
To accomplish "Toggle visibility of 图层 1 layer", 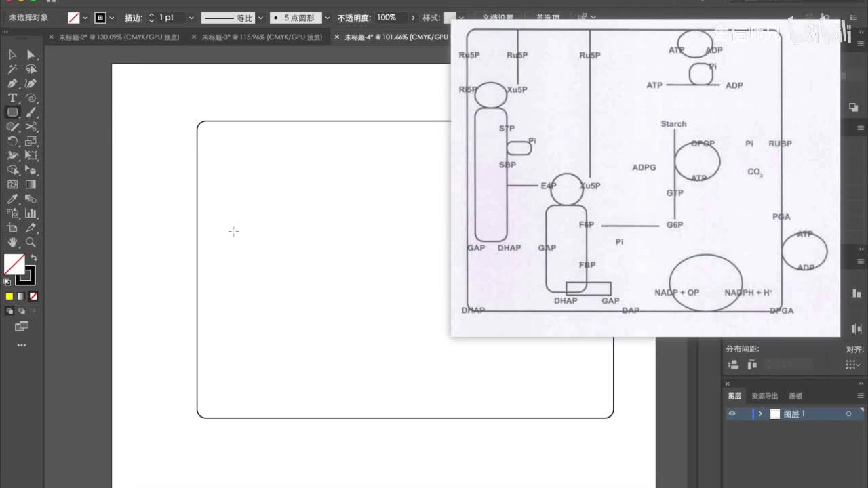I will [x=732, y=414].
